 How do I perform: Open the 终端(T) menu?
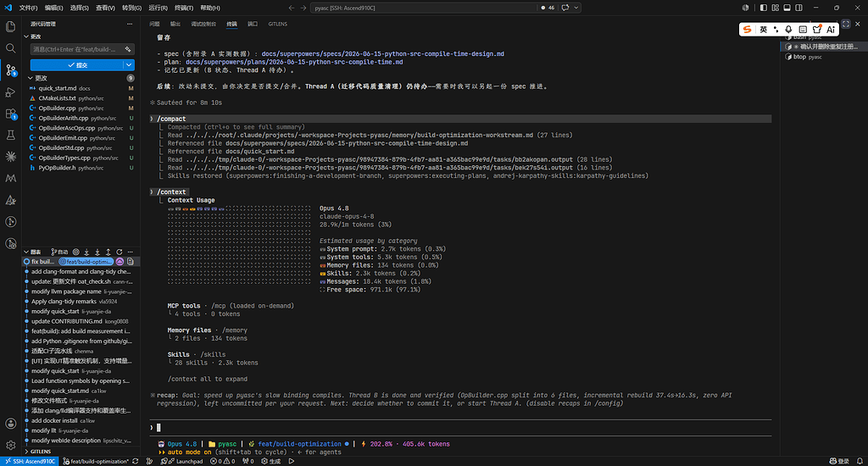(184, 8)
